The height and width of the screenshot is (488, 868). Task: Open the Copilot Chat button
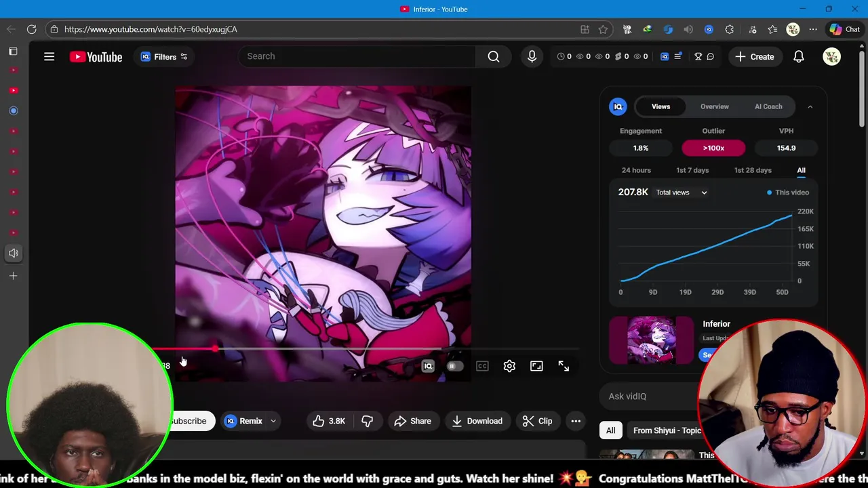coord(844,29)
